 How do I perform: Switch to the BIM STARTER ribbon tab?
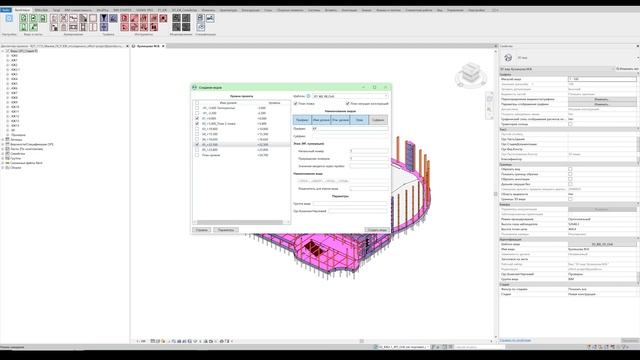click(x=122, y=10)
